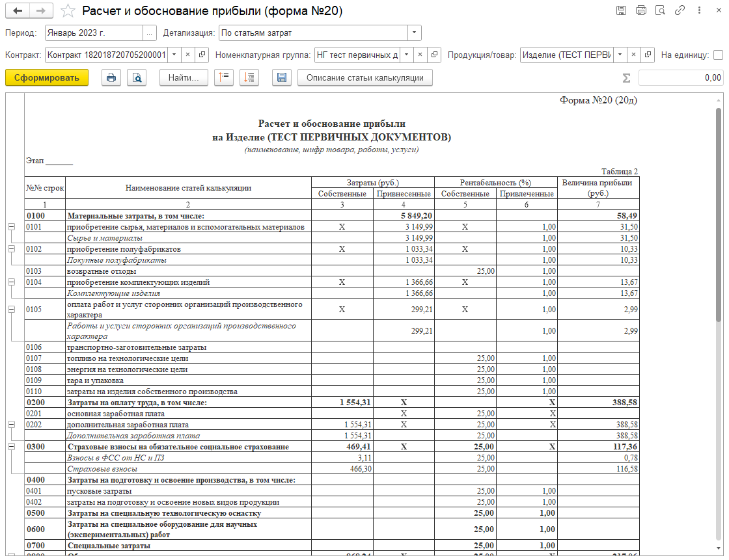
Task: Clear the Контракт field with X
Action: [x=188, y=55]
